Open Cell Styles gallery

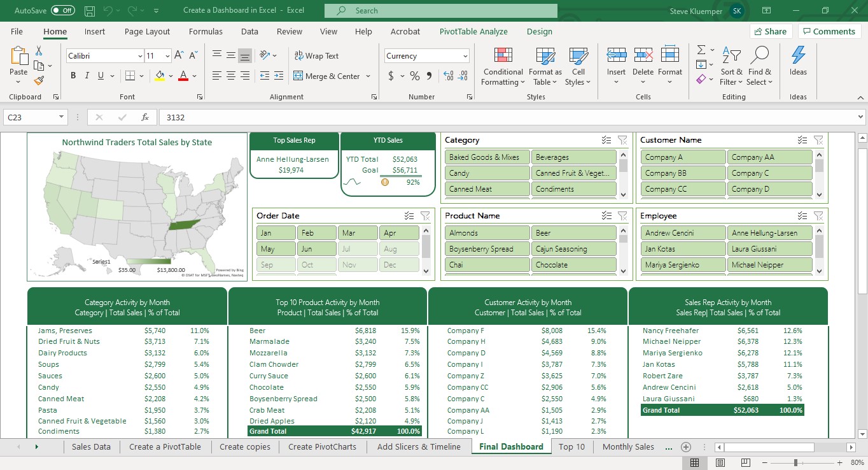pyautogui.click(x=578, y=66)
